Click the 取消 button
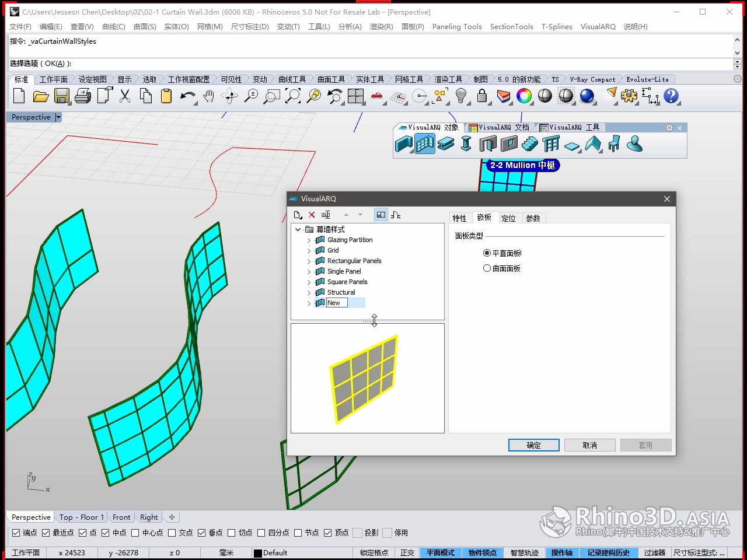Viewport: 747px width, 560px height. click(589, 445)
